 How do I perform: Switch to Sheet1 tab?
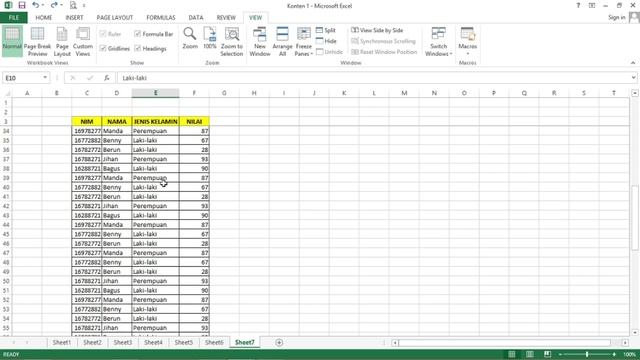point(62,342)
